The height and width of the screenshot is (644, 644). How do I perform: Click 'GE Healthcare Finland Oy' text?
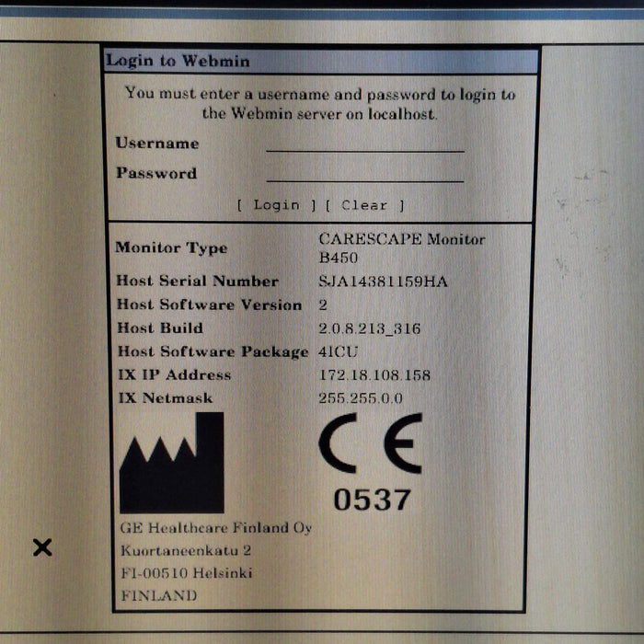tap(216, 528)
